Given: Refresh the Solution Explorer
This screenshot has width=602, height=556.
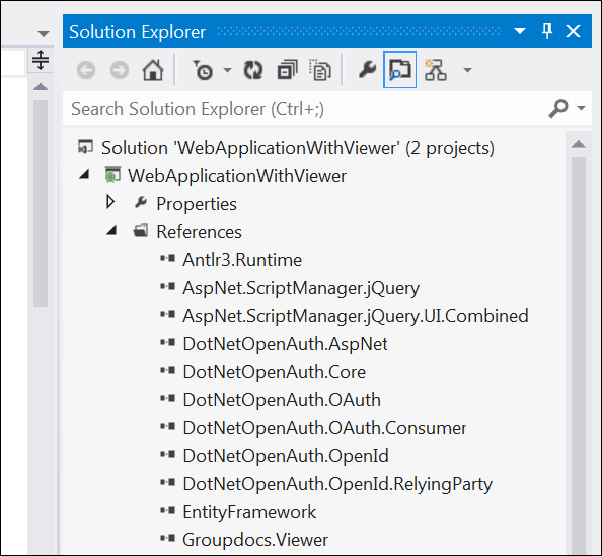Looking at the screenshot, I should [253, 70].
